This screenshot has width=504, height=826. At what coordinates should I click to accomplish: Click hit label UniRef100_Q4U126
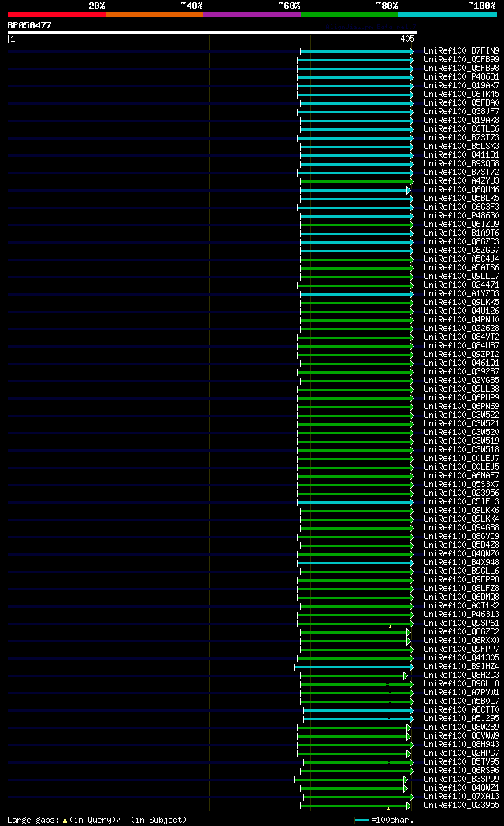coord(462,311)
